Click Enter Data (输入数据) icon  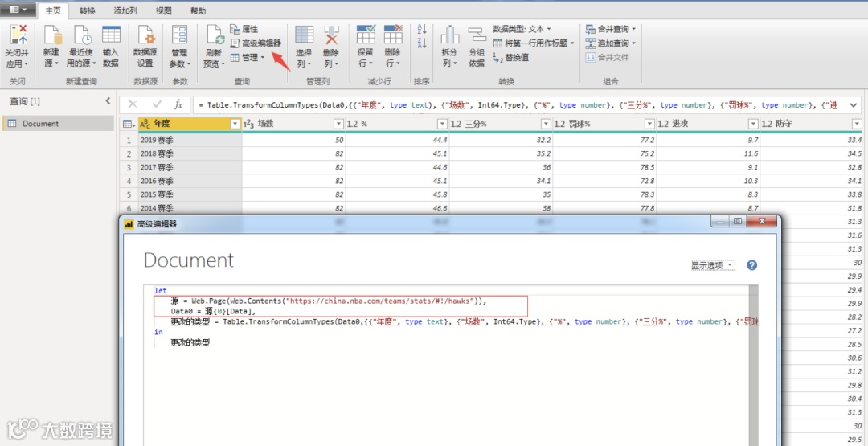point(111,36)
